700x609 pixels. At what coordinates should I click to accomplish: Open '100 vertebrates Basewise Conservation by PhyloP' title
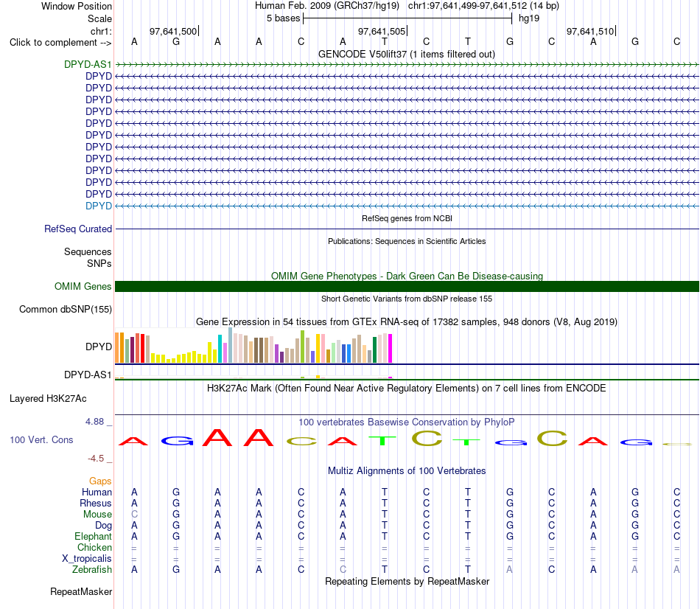407,422
